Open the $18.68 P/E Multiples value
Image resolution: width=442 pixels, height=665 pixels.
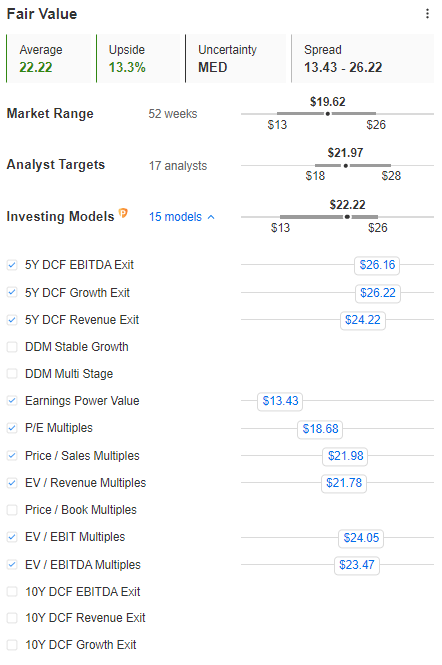pyautogui.click(x=320, y=429)
